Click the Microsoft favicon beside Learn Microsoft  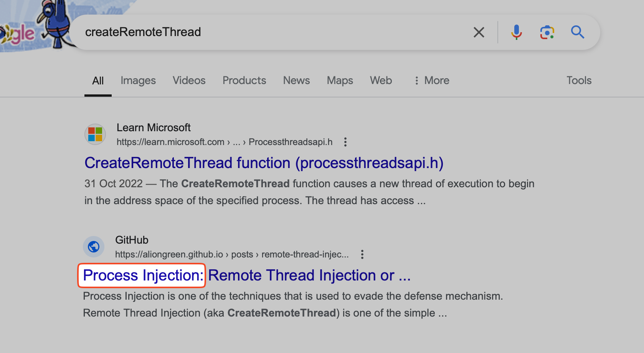(95, 134)
